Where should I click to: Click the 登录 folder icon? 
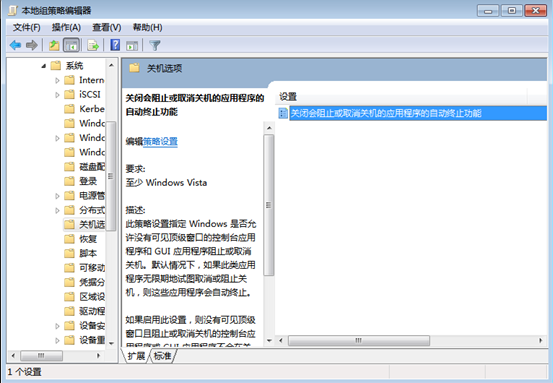[69, 181]
